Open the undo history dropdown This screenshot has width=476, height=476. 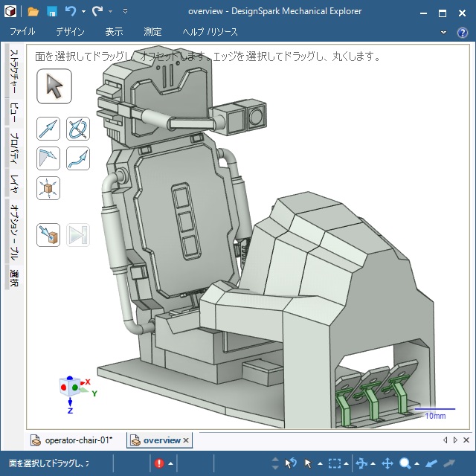click(83, 12)
